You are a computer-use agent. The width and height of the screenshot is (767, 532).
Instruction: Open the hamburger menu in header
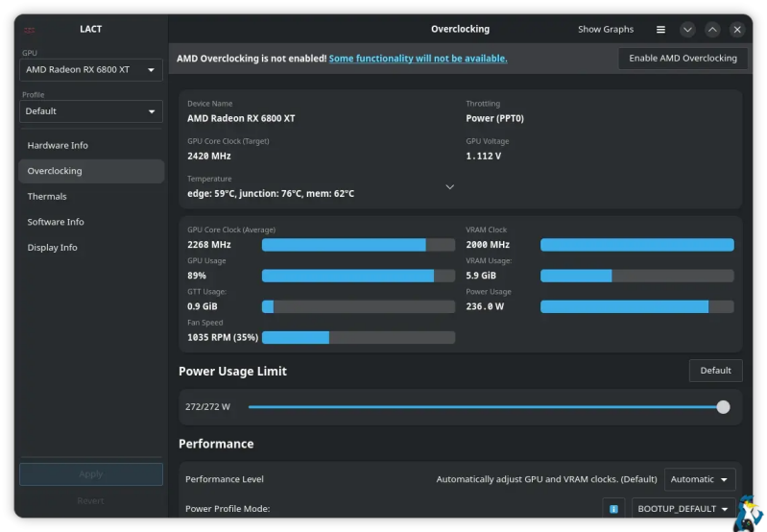[x=660, y=30]
